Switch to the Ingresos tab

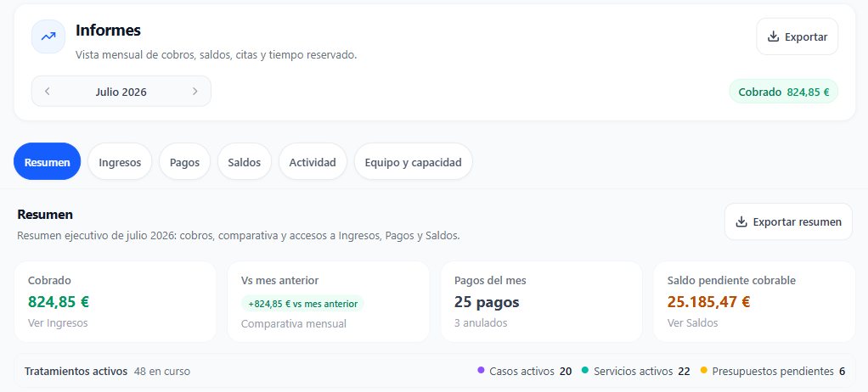(x=120, y=162)
